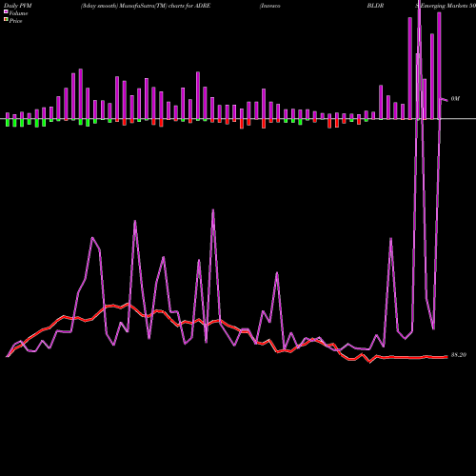Click the Volume legend label
The image size is (476, 476).
click(x=18, y=13)
